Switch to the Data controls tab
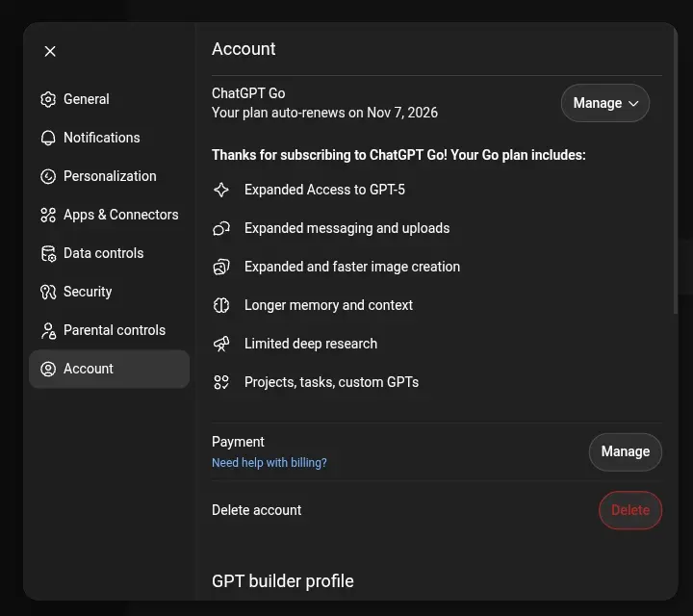This screenshot has height=616, width=693. pyautogui.click(x=109, y=253)
